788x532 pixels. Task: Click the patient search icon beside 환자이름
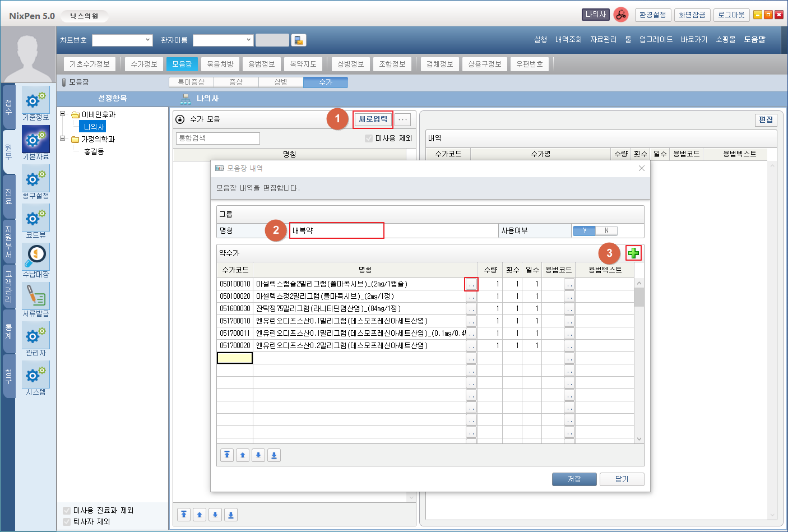299,40
